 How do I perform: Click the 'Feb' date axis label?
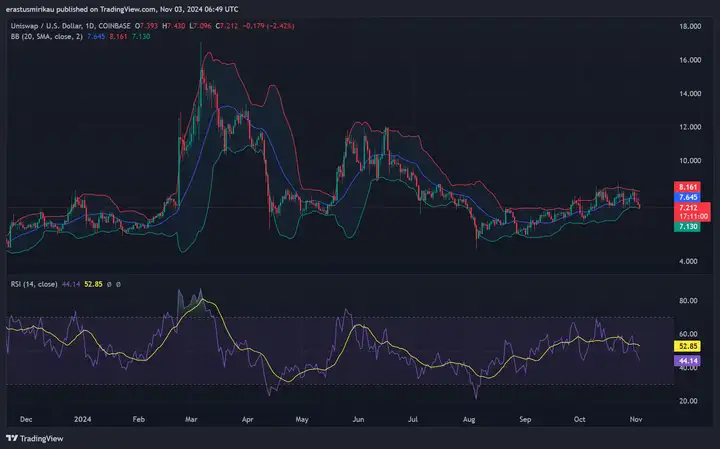[138, 419]
